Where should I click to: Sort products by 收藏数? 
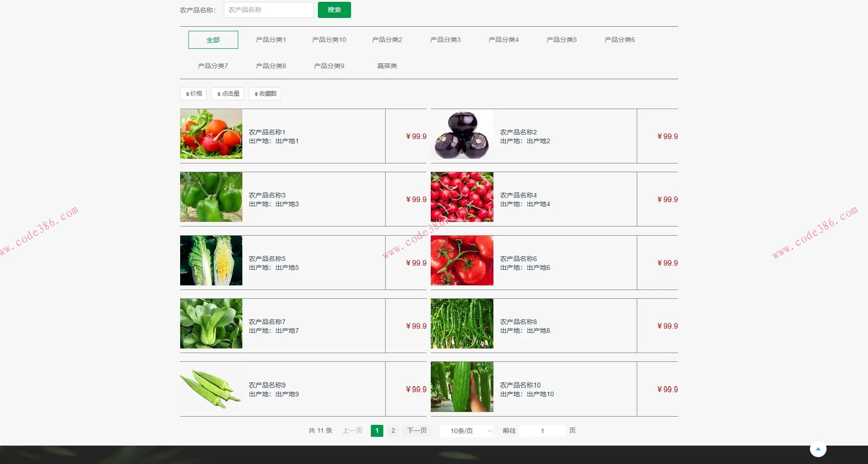click(265, 94)
